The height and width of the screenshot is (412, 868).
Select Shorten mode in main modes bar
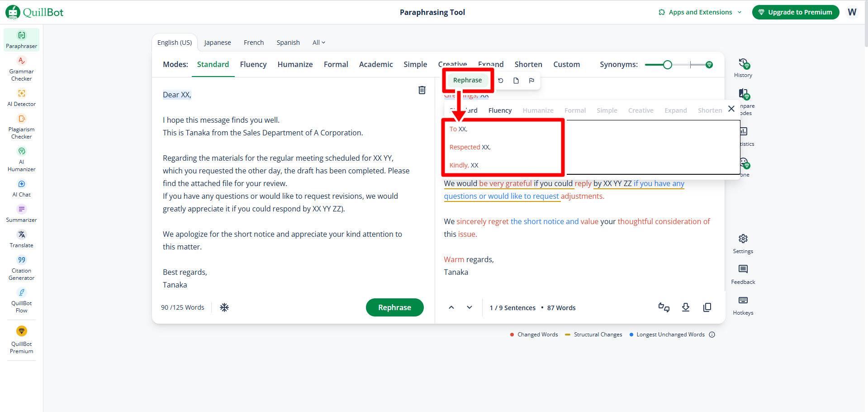coord(528,64)
